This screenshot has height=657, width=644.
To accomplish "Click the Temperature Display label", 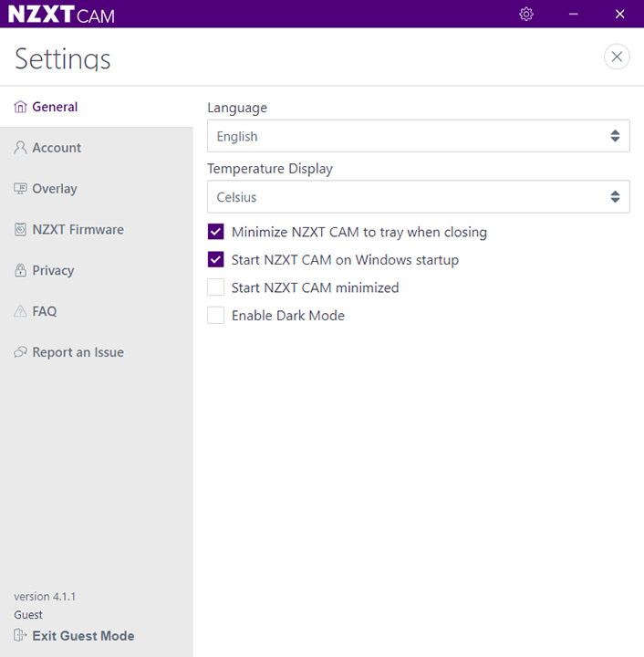I will click(x=270, y=169).
